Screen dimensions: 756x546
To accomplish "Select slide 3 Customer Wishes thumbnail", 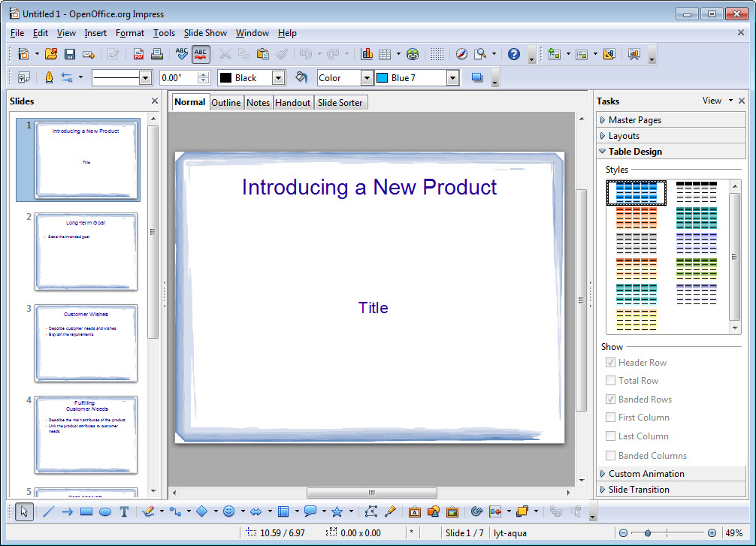I will pos(86,343).
